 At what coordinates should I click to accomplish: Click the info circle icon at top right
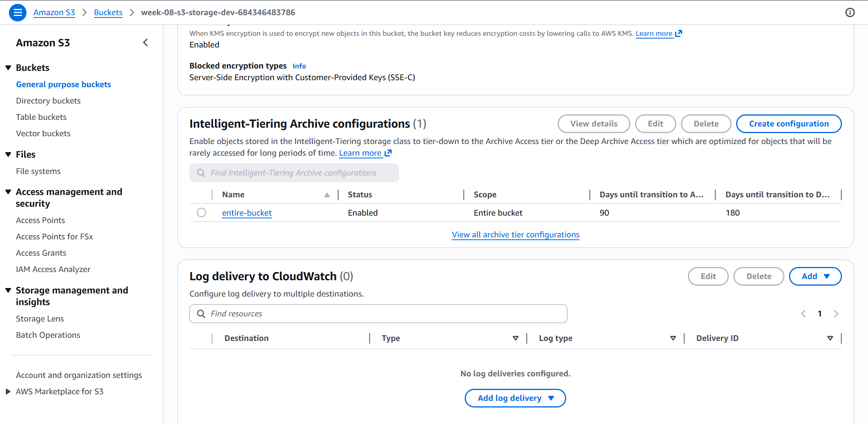click(850, 12)
